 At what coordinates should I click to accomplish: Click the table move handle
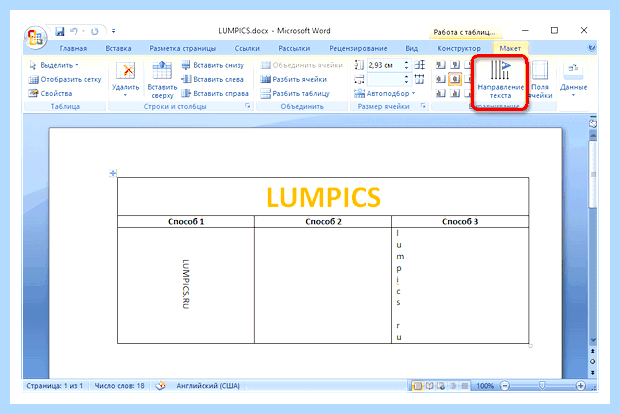(113, 173)
